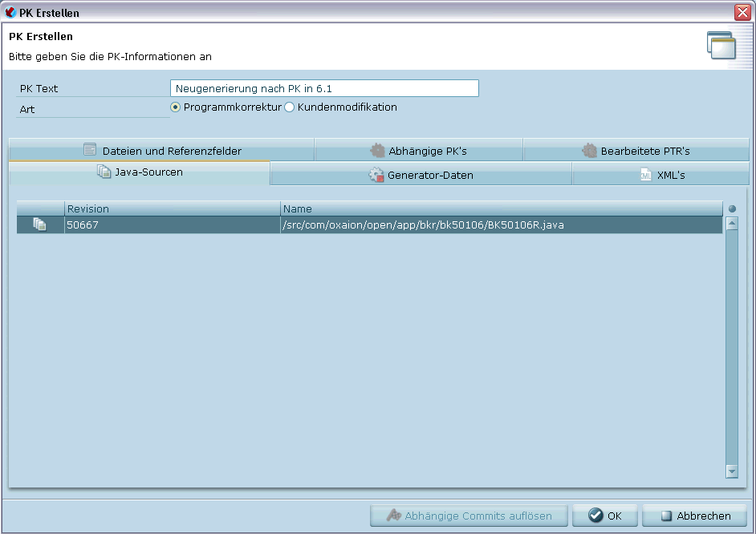Switch to the Abhängige PK's tab
The height and width of the screenshot is (534, 756).
point(418,150)
